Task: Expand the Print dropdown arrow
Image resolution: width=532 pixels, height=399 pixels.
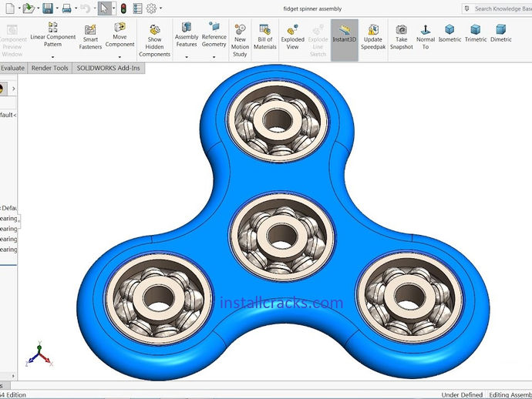Action: pos(76,8)
